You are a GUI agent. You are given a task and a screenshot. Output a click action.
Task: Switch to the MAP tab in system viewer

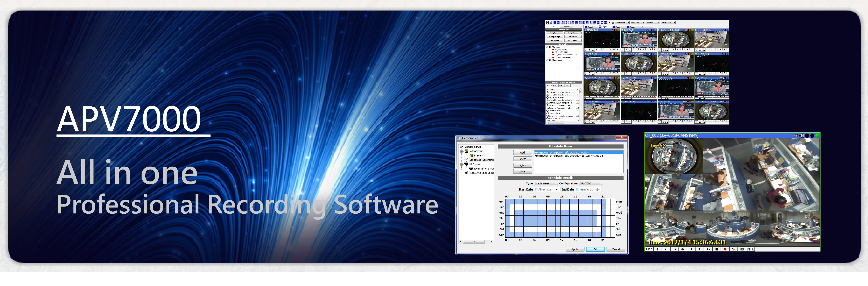(x=556, y=86)
